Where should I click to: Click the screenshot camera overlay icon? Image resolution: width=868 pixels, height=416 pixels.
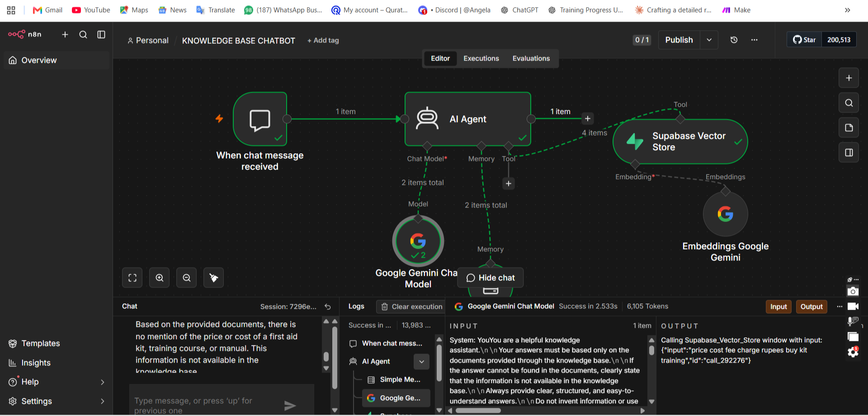[853, 291]
